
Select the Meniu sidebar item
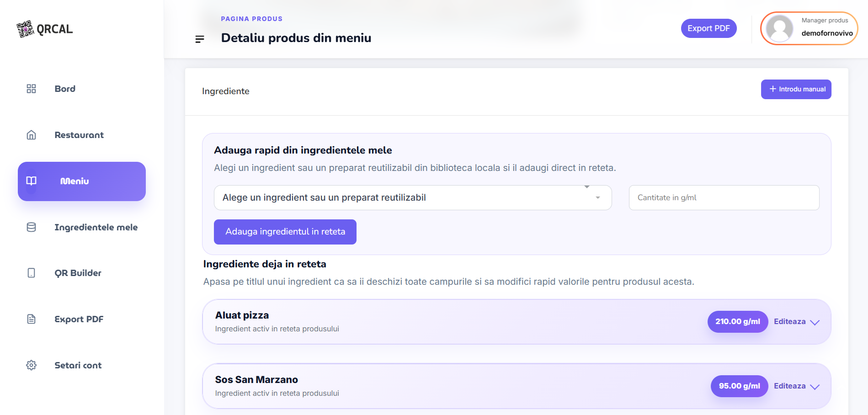click(x=82, y=181)
